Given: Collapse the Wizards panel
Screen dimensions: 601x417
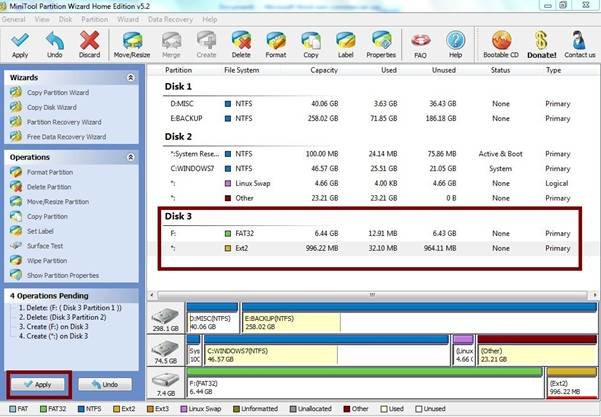Looking at the screenshot, I should pyautogui.click(x=130, y=77).
